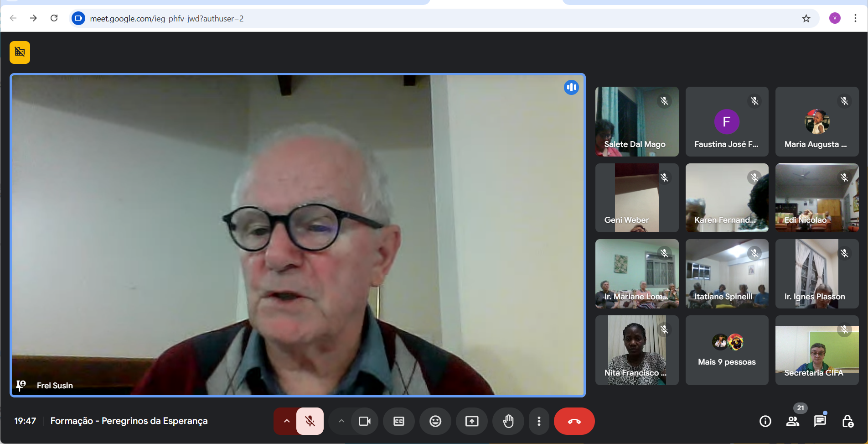The image size is (868, 444).
Task: Click the speaking indicator on Frei Susin's video
Action: coord(571,87)
